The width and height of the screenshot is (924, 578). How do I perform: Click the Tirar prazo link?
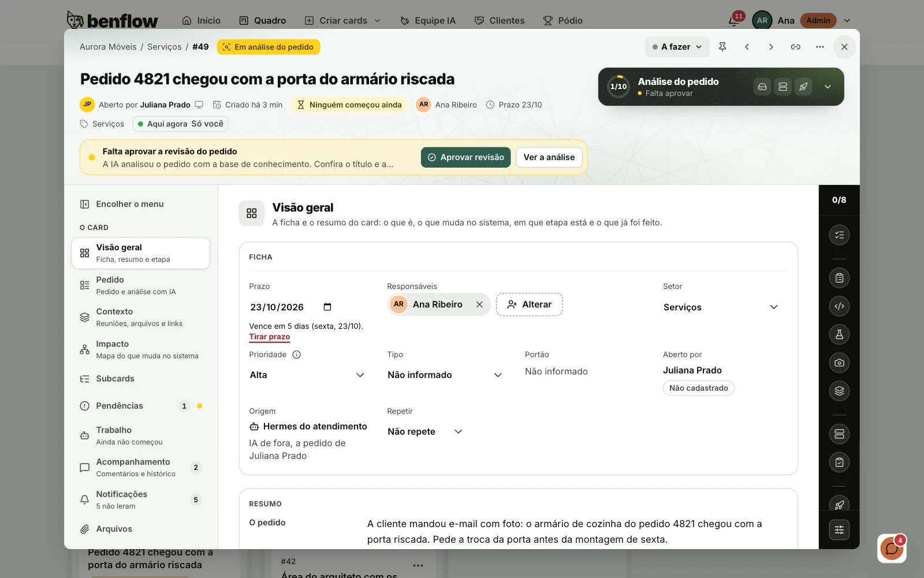click(270, 337)
